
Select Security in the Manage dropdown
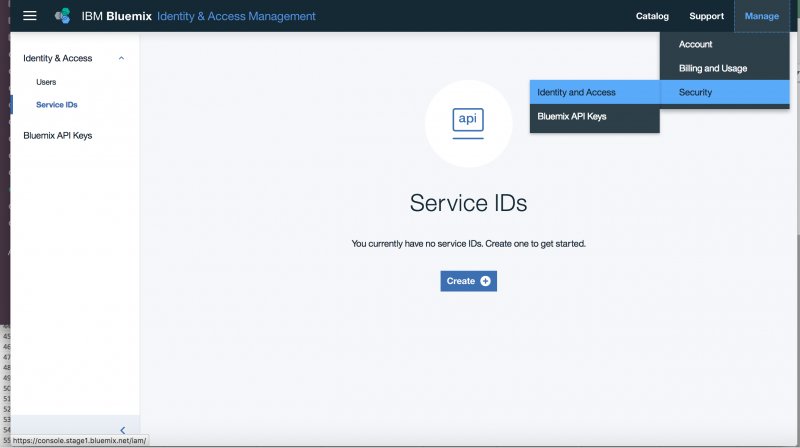(724, 92)
